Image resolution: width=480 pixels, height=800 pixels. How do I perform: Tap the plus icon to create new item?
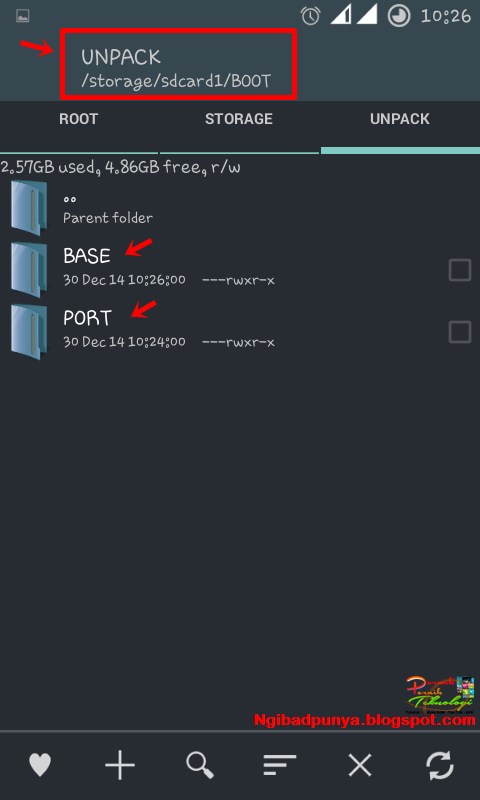(x=120, y=765)
